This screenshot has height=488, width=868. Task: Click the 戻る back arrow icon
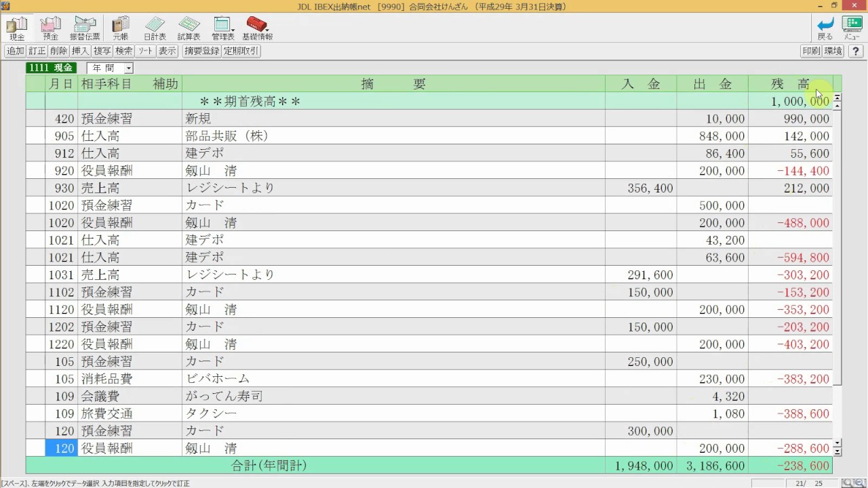tap(825, 28)
